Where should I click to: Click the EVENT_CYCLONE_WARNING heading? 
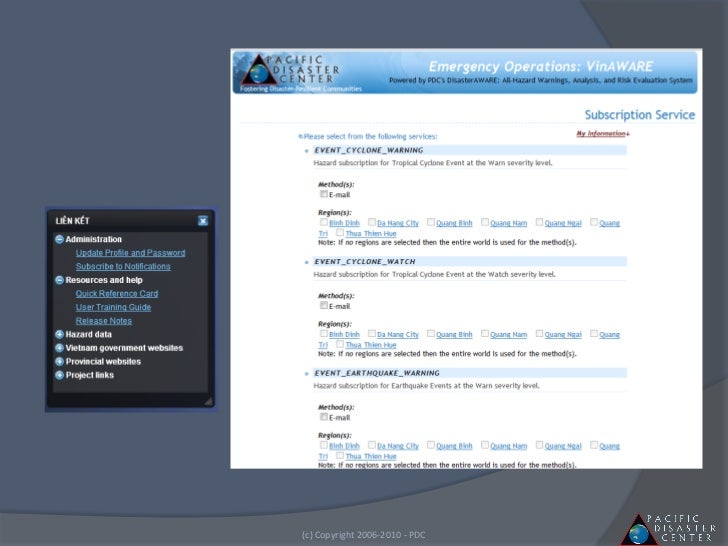[369, 150]
